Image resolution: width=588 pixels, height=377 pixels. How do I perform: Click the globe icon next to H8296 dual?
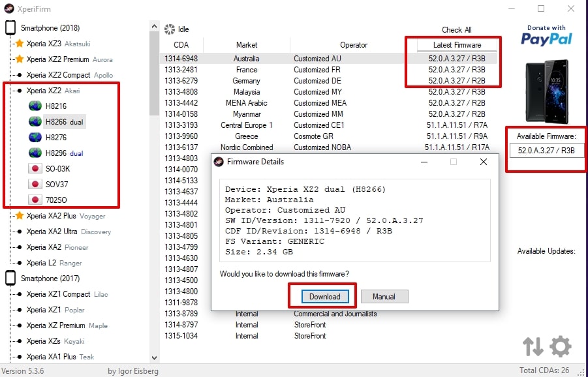pyautogui.click(x=35, y=153)
